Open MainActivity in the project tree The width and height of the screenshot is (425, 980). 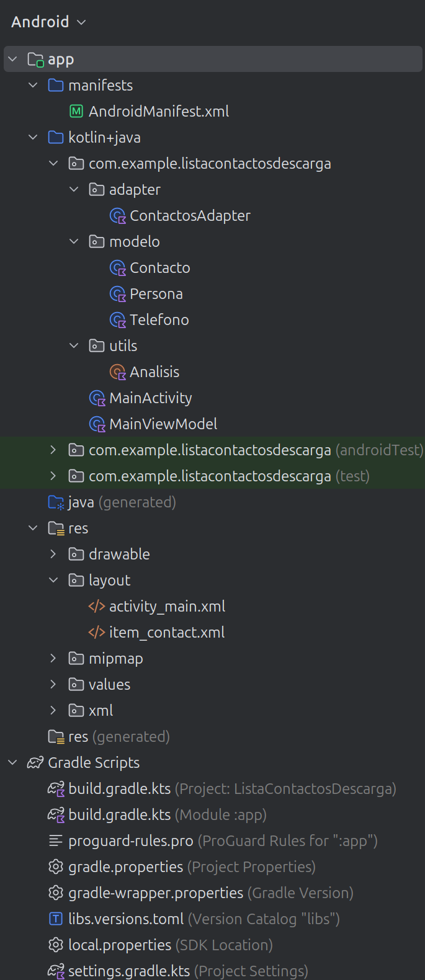pos(150,398)
